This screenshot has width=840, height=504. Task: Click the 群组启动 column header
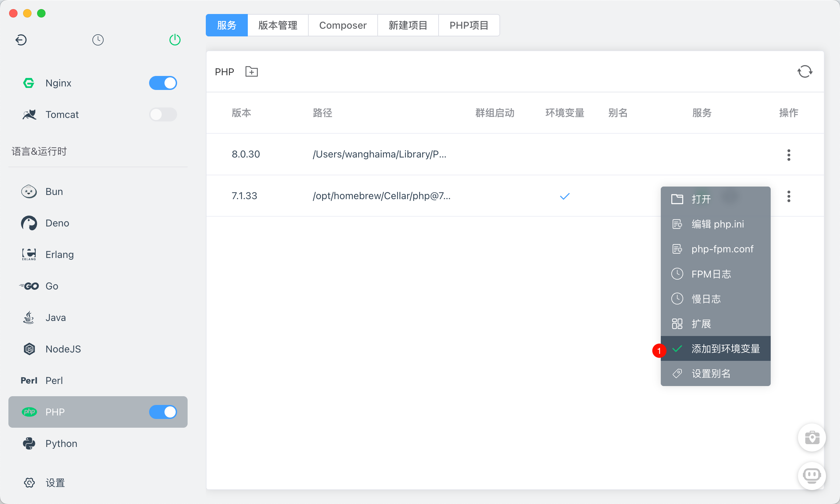tap(495, 113)
